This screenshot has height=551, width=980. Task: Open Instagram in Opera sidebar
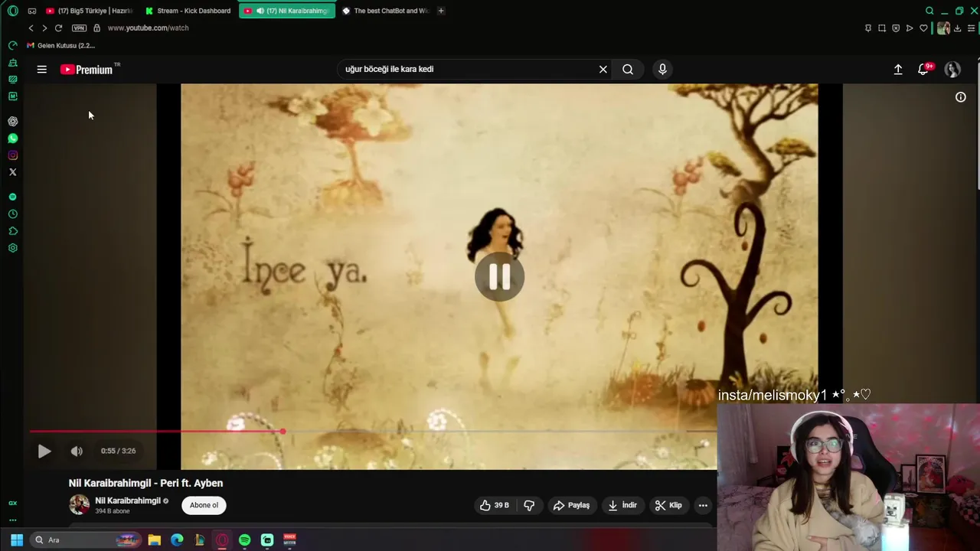12,155
